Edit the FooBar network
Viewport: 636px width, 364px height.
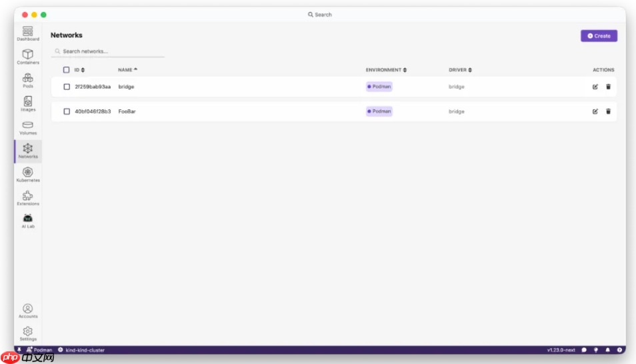click(595, 111)
